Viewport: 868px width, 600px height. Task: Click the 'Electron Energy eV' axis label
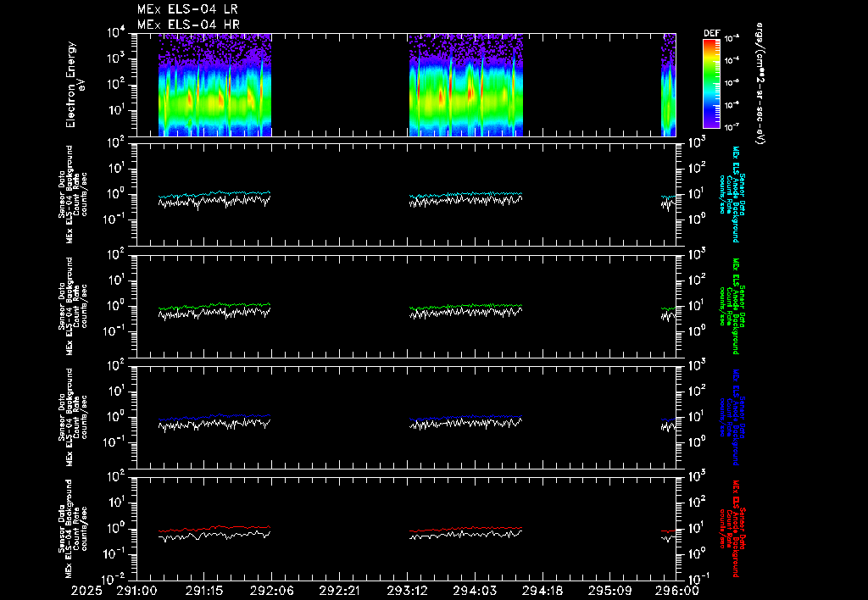coord(75,85)
